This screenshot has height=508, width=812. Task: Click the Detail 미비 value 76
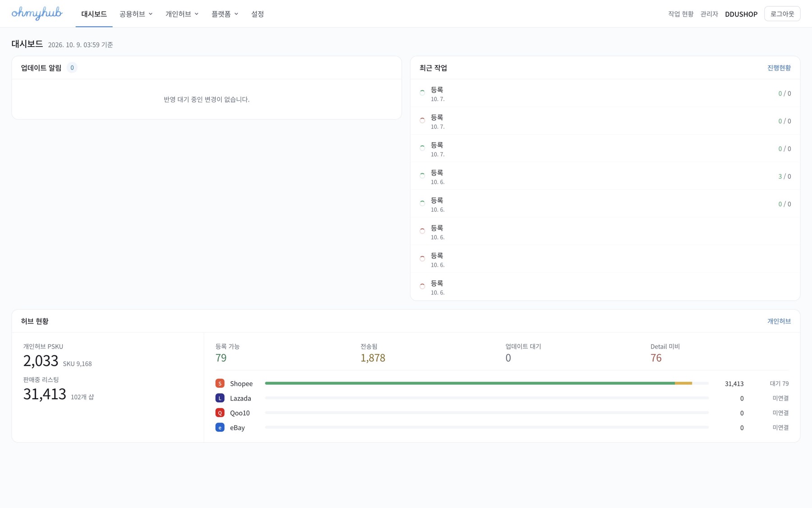click(656, 358)
